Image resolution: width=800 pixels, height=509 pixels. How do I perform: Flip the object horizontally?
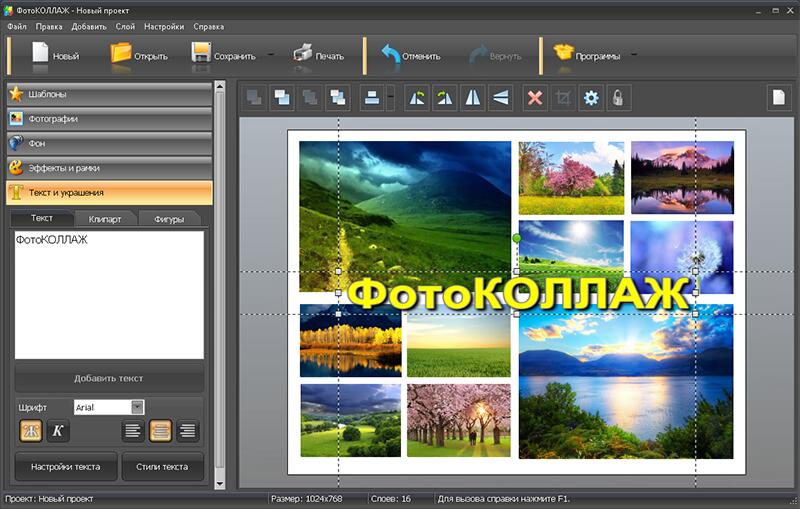pyautogui.click(x=473, y=98)
